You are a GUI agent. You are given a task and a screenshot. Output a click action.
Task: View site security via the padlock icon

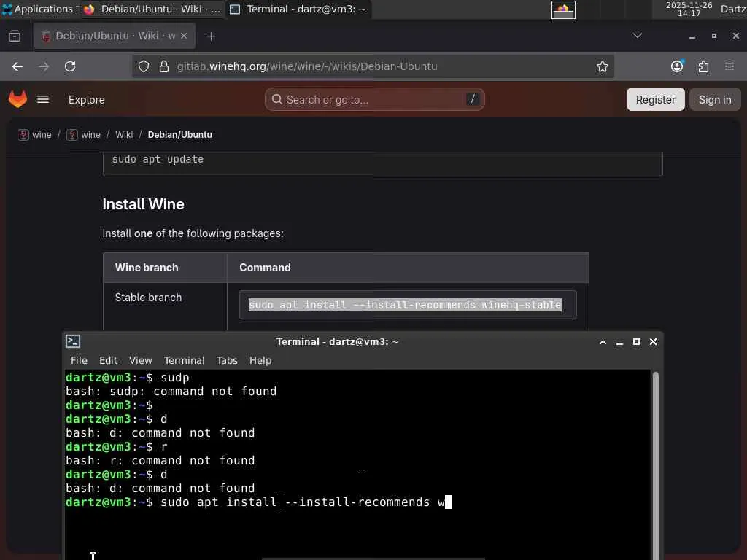tap(164, 66)
